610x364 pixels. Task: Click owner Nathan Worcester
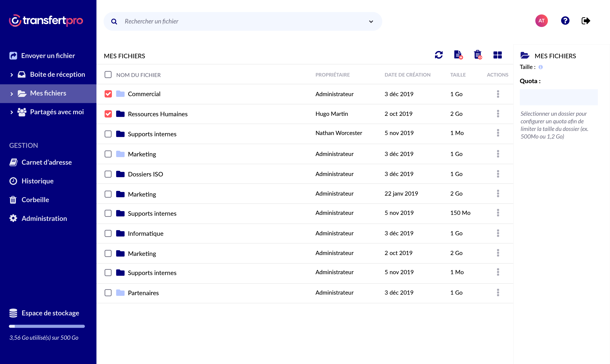339,133
